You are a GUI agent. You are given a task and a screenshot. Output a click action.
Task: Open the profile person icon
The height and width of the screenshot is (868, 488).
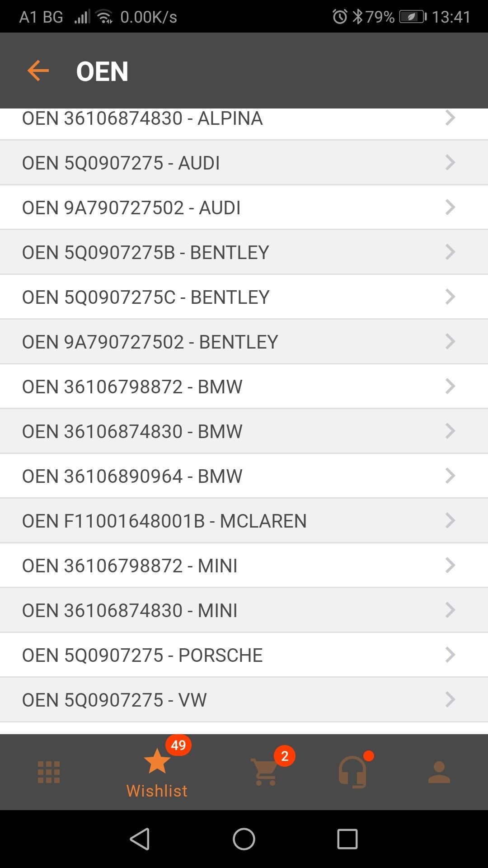tap(439, 772)
